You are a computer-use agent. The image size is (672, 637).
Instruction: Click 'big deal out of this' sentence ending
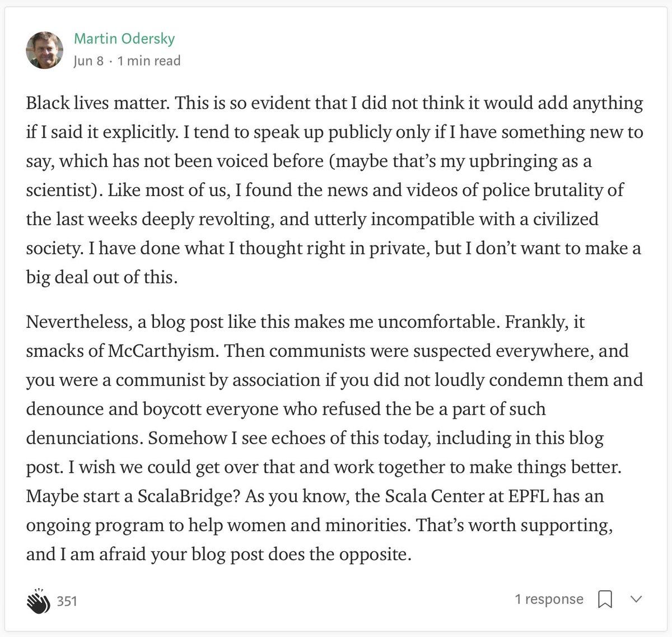[x=101, y=277]
